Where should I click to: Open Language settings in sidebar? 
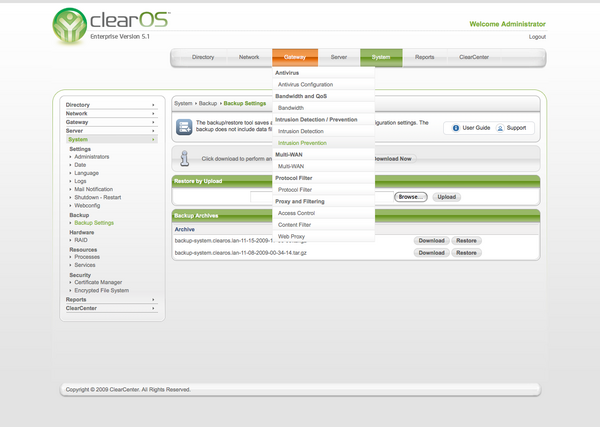[x=86, y=173]
